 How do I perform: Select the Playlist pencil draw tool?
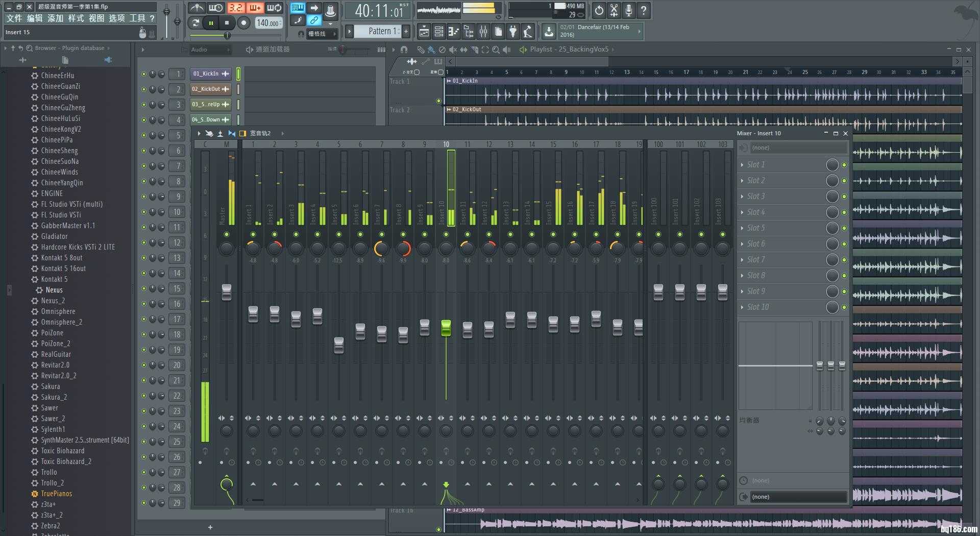(421, 50)
